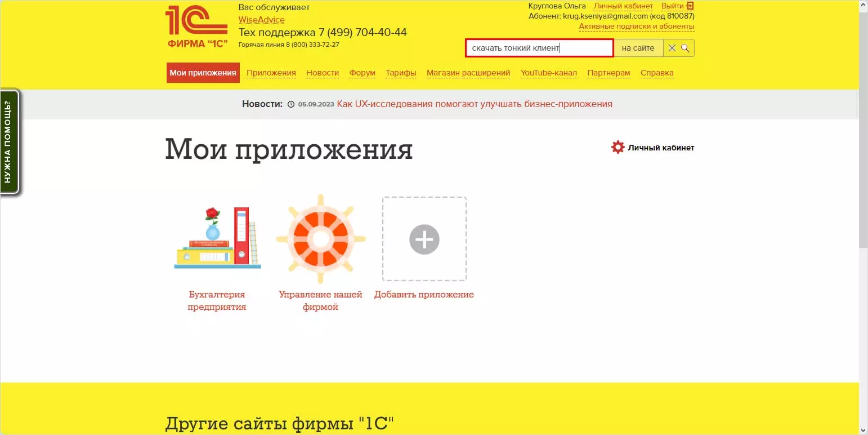Click the Другие сайты фирмы 1С heading
Viewport: 868px width, 435px height.
280,423
